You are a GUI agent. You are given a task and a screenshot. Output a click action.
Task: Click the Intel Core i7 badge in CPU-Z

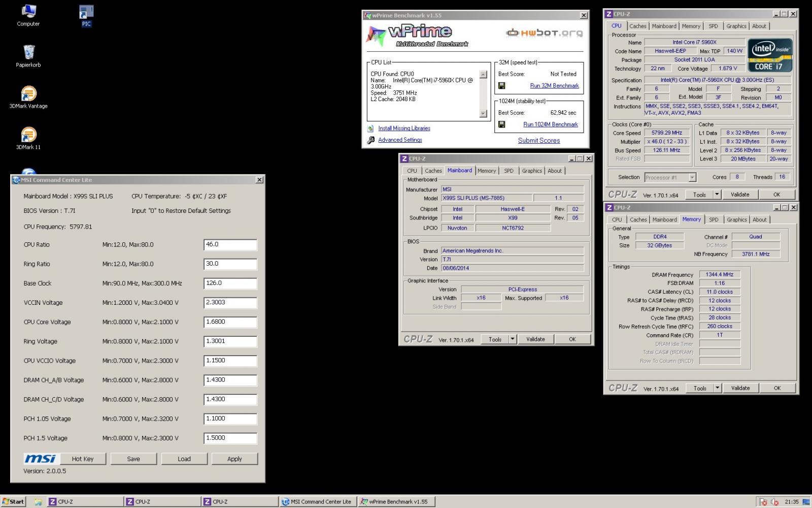(770, 55)
